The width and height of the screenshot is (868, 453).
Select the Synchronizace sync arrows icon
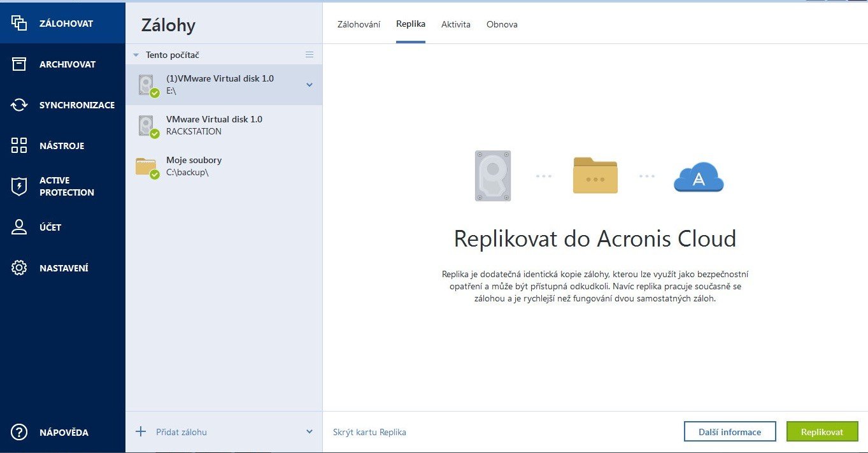[19, 105]
